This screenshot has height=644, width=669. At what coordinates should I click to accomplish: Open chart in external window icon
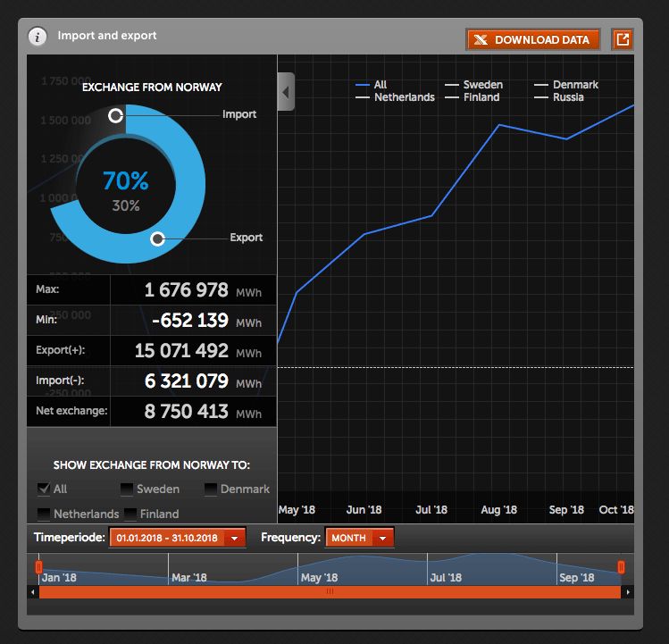pos(622,39)
